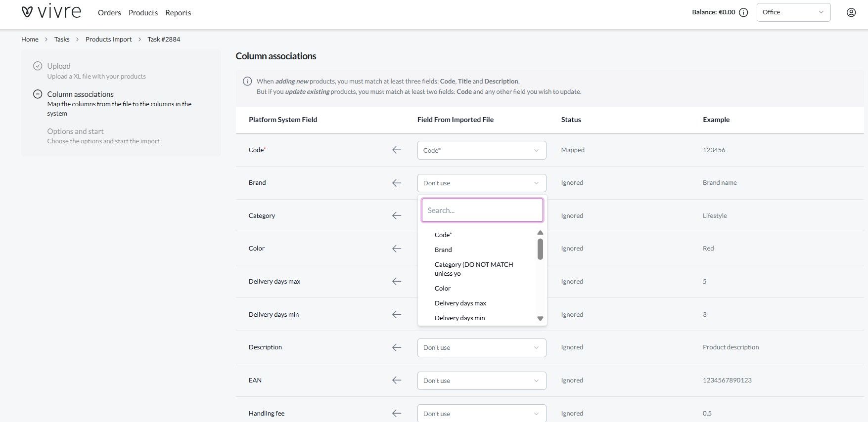Click the arrow icon in EAN row
This screenshot has width=868, height=422.
[397, 380]
